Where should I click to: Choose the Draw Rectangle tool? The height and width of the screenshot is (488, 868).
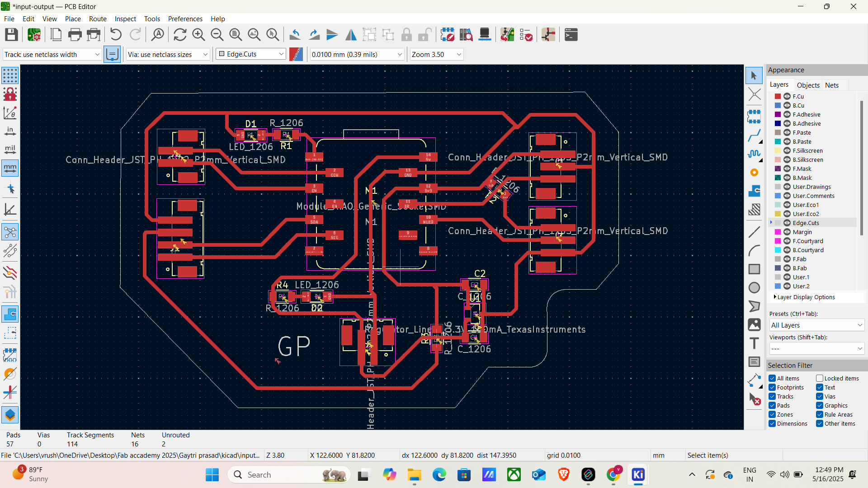[x=754, y=269]
